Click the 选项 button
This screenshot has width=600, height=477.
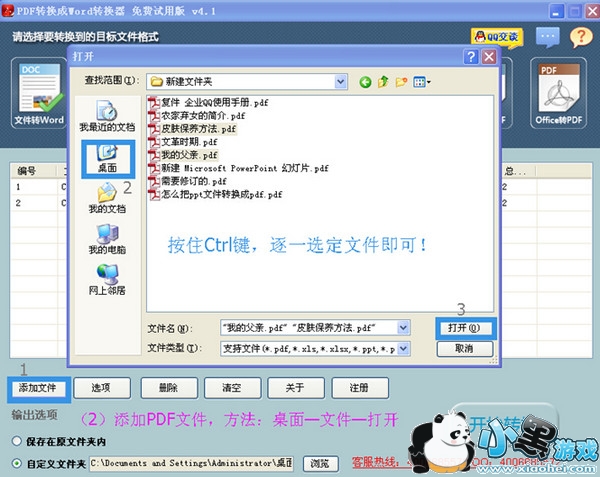(x=102, y=388)
